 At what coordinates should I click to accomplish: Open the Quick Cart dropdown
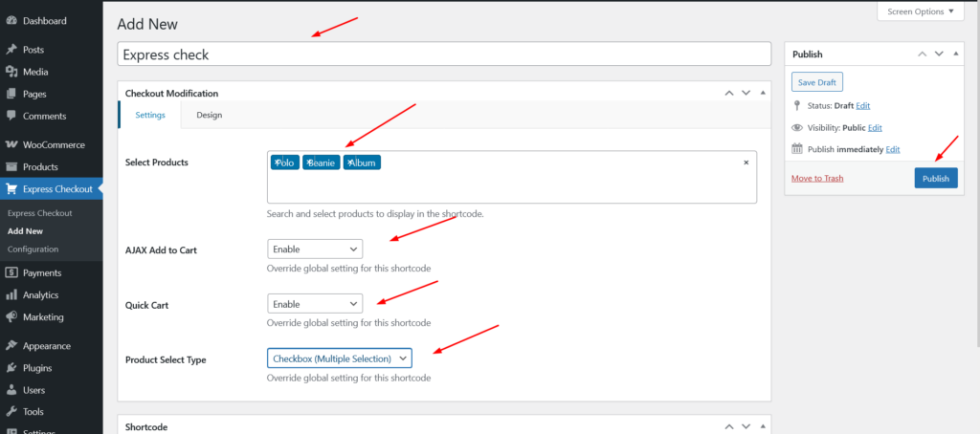315,304
